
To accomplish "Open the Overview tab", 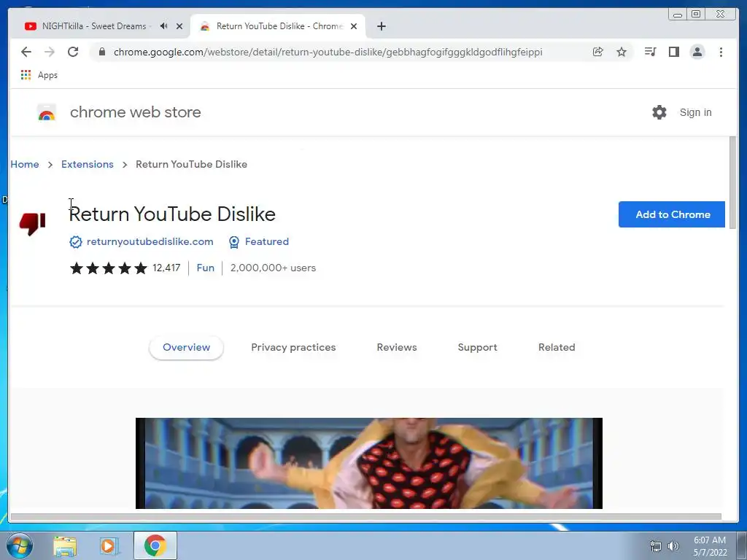I will tap(186, 347).
